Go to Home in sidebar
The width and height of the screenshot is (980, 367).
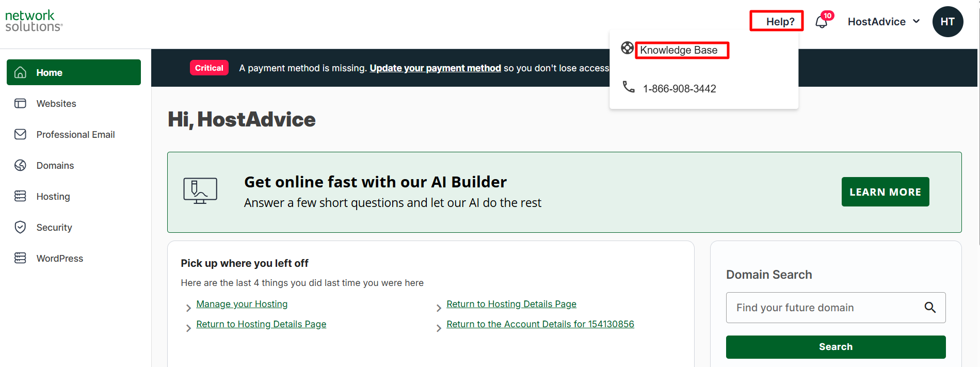74,72
